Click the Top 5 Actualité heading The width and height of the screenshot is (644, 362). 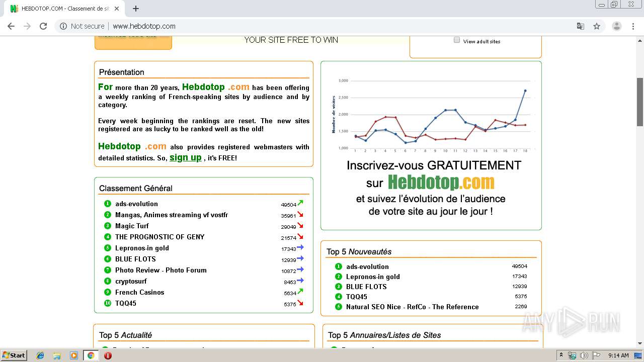(125, 335)
